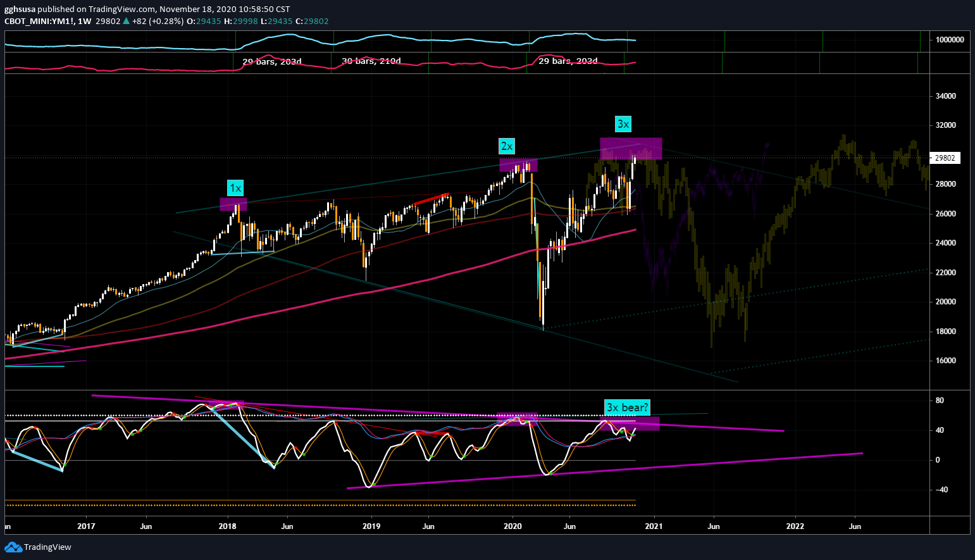Click the 2019 time axis label
The image size is (975, 560).
(x=371, y=526)
